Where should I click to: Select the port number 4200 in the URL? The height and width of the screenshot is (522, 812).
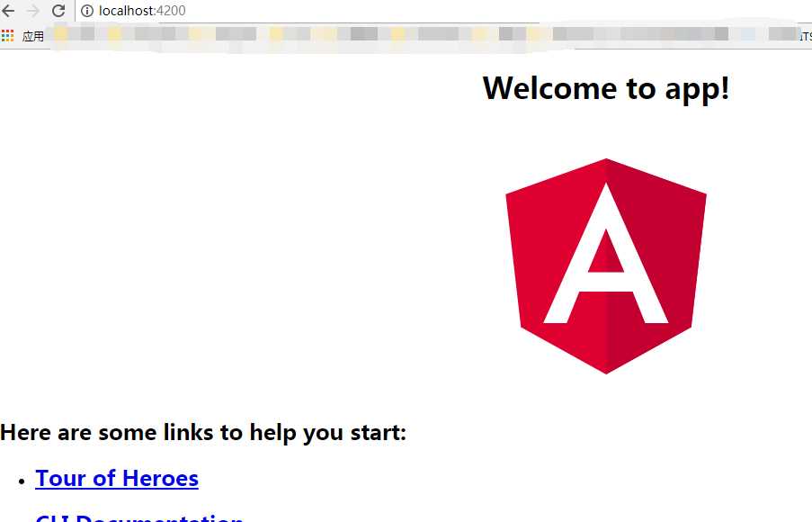point(171,11)
